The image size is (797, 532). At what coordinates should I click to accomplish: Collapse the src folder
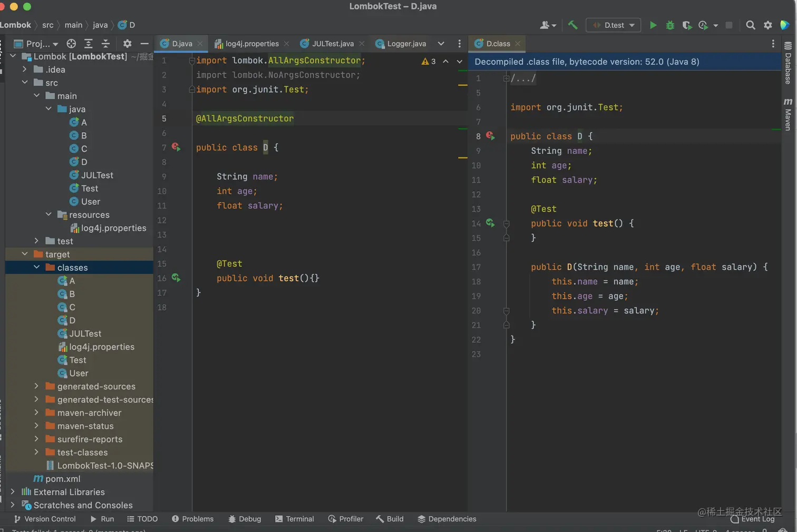(x=24, y=83)
